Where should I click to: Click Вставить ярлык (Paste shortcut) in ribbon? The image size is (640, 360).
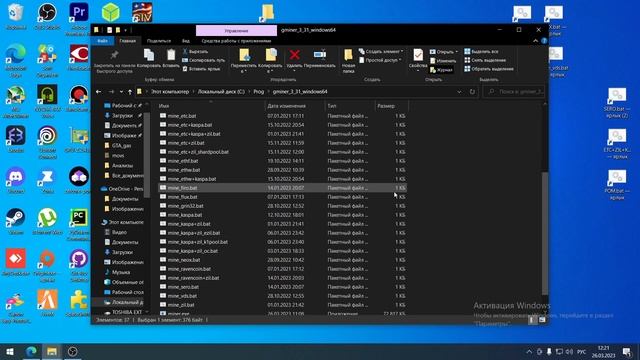[x=201, y=69]
